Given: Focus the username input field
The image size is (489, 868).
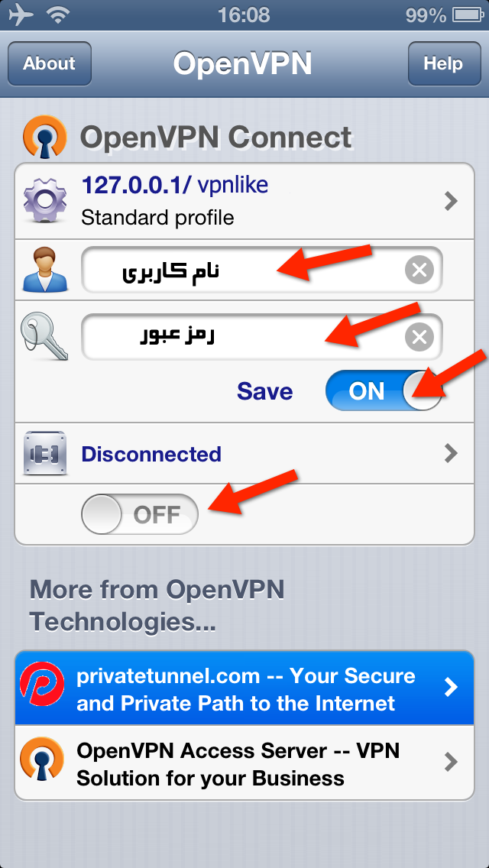Looking at the screenshot, I should (262, 270).
